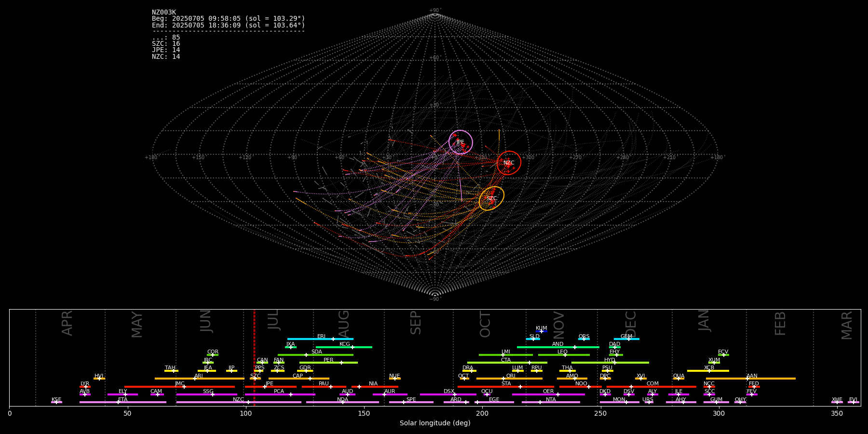Viewport: 868px width, 434px height.
Task: Click the NZ003K station title text
Action: [x=164, y=13]
